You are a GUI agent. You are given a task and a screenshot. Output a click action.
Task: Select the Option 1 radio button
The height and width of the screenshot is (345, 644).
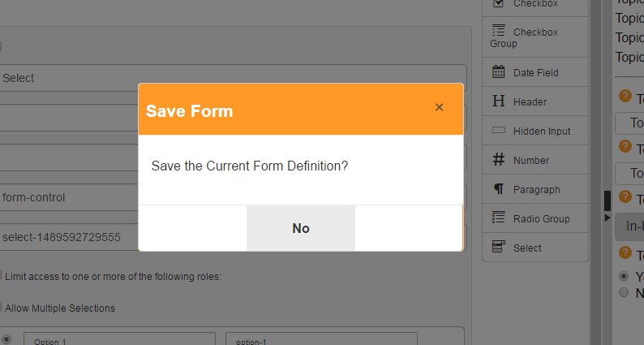6,339
